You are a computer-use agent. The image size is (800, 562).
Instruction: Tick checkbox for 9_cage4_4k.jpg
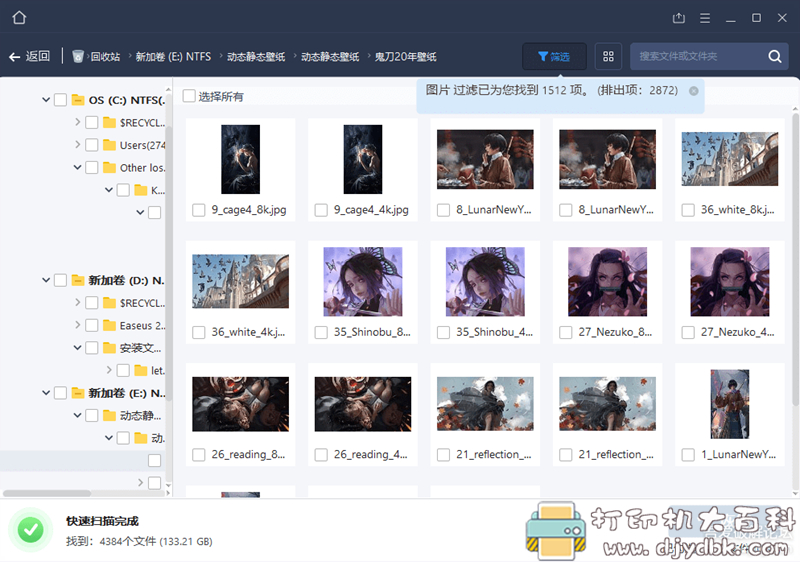321,210
